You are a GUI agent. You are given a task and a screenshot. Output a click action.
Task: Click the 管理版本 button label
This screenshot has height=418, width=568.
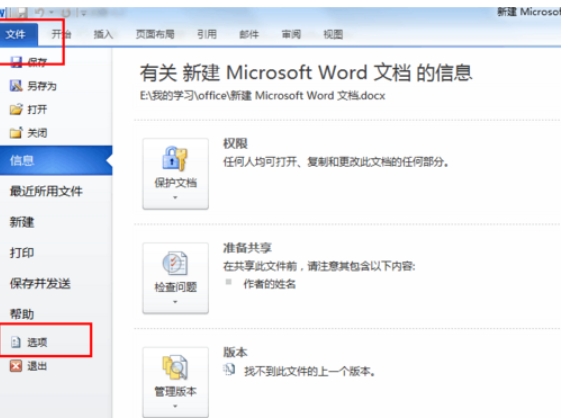click(176, 391)
